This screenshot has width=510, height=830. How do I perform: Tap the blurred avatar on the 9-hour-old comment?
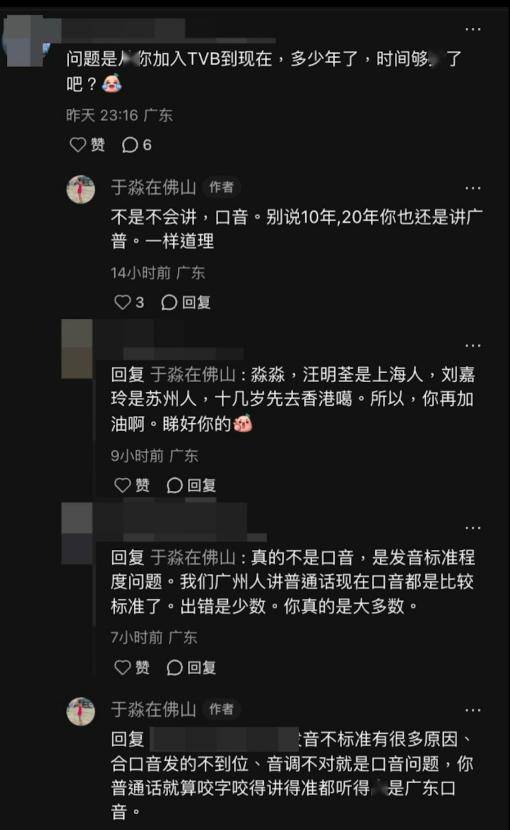77,349
